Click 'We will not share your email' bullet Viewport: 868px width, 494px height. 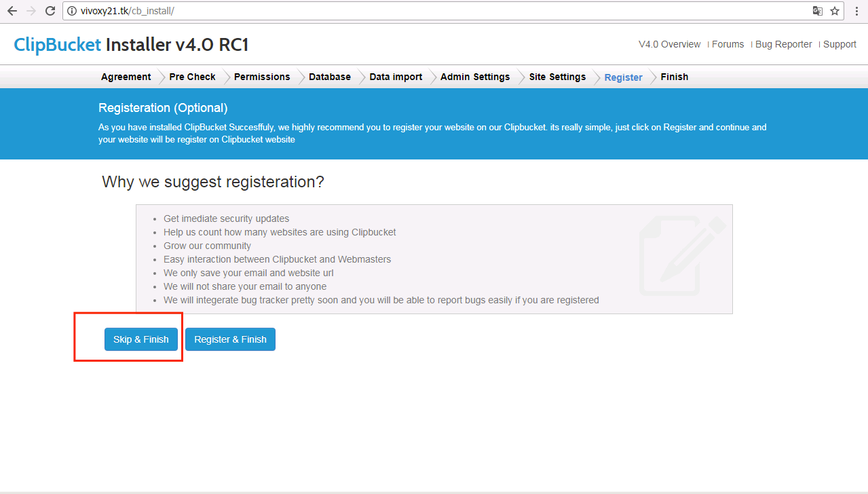tap(245, 286)
